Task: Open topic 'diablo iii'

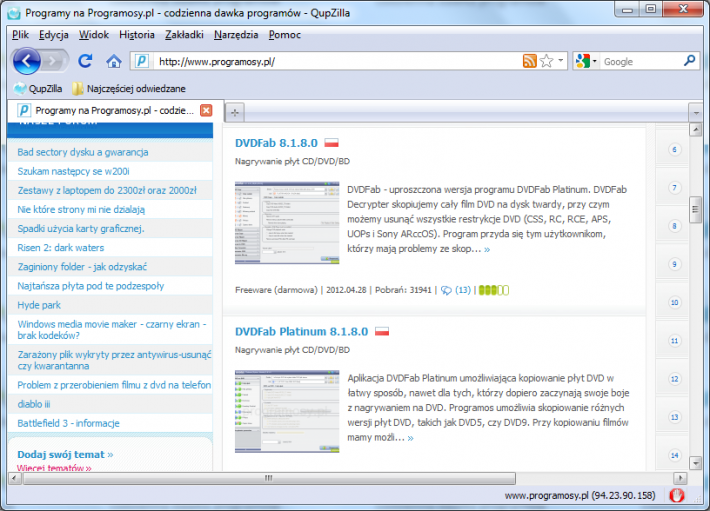Action: [x=34, y=404]
